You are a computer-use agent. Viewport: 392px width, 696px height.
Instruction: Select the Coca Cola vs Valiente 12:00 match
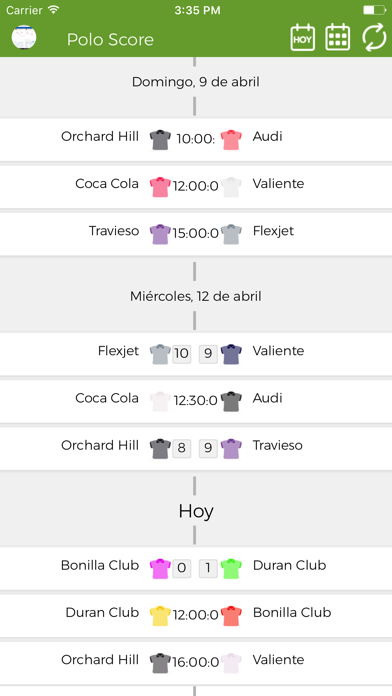coord(196,186)
